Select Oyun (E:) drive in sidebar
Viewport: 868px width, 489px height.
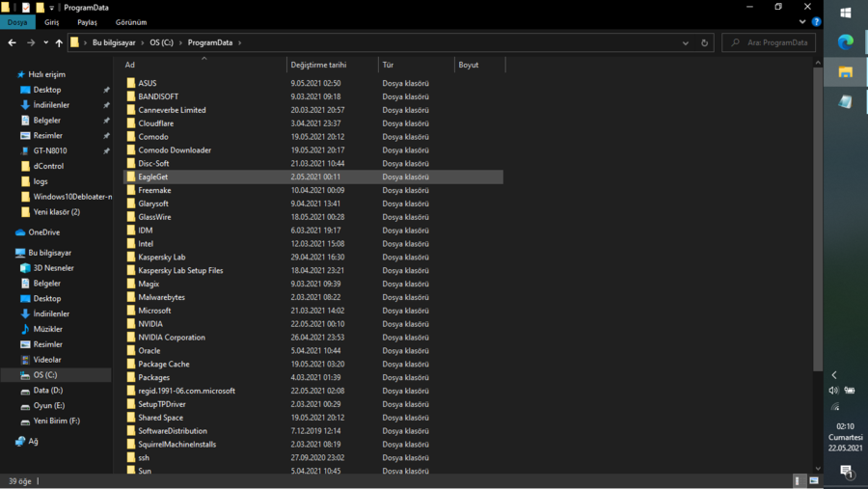[x=42, y=405]
